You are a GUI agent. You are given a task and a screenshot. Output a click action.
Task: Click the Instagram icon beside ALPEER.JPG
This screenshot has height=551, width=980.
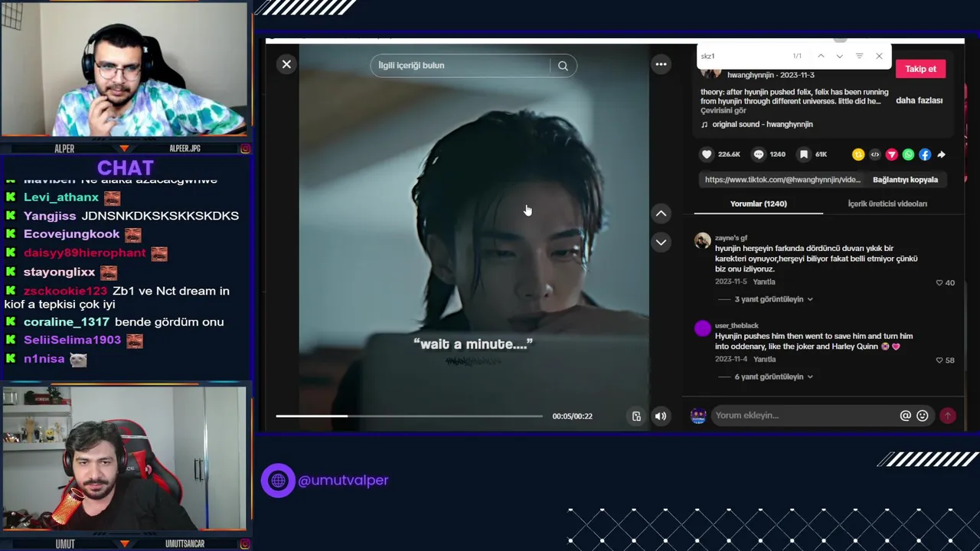245,148
